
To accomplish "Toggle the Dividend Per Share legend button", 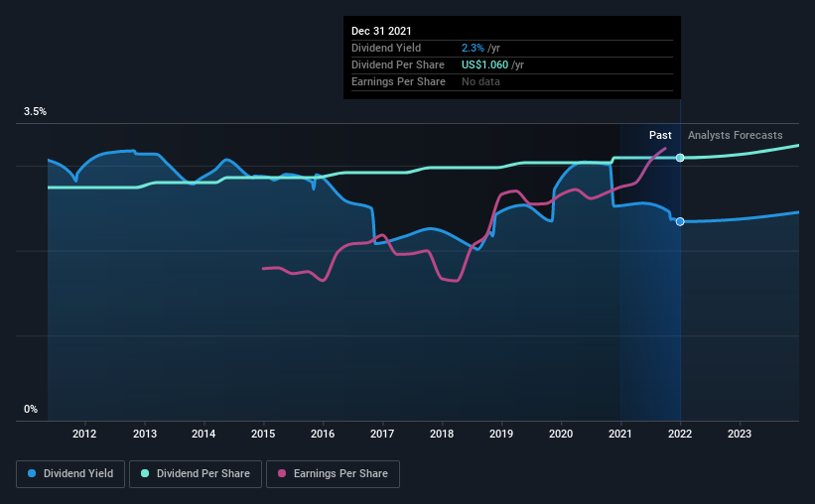I will pyautogui.click(x=196, y=474).
